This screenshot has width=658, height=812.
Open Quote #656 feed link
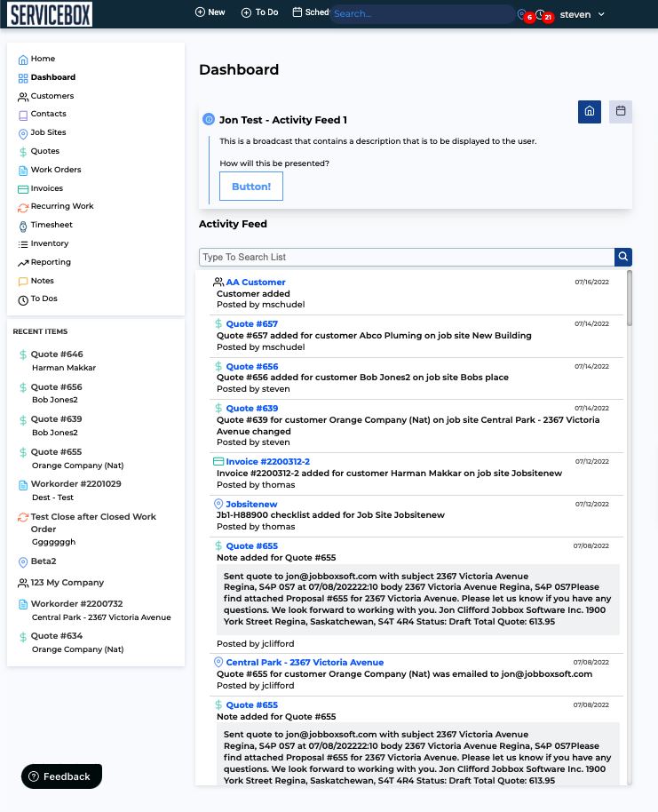click(x=252, y=366)
